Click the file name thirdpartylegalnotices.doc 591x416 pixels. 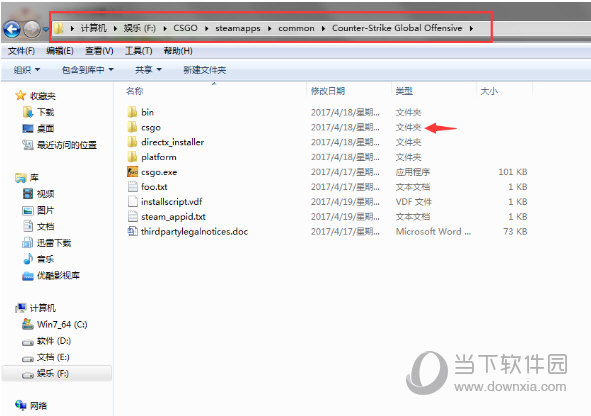point(194,231)
